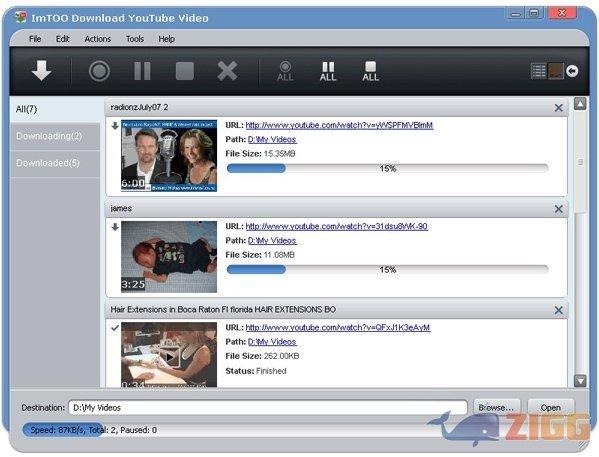Click the scrollbar up arrow
The width and height of the screenshot is (599, 457).
pyautogui.click(x=580, y=104)
